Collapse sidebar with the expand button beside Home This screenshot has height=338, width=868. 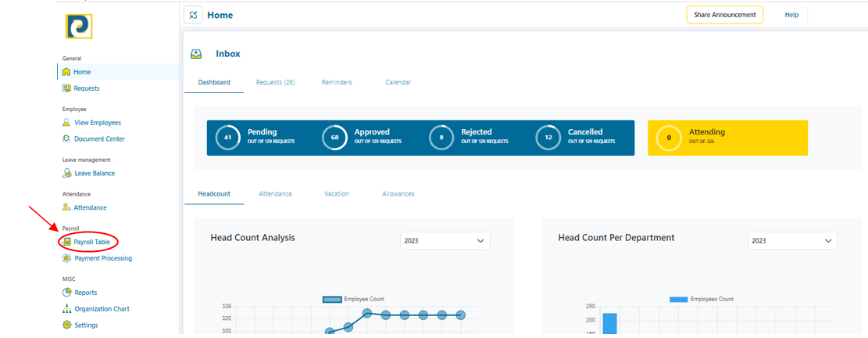click(x=193, y=15)
